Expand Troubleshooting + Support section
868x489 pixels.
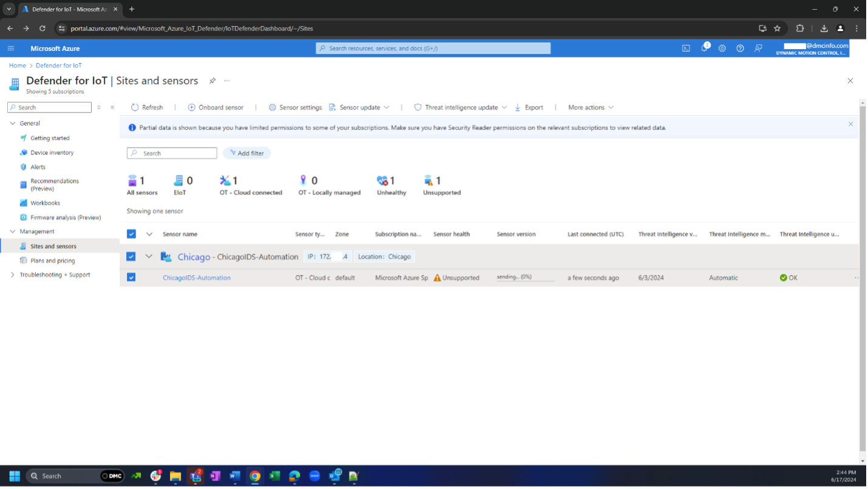coord(13,275)
